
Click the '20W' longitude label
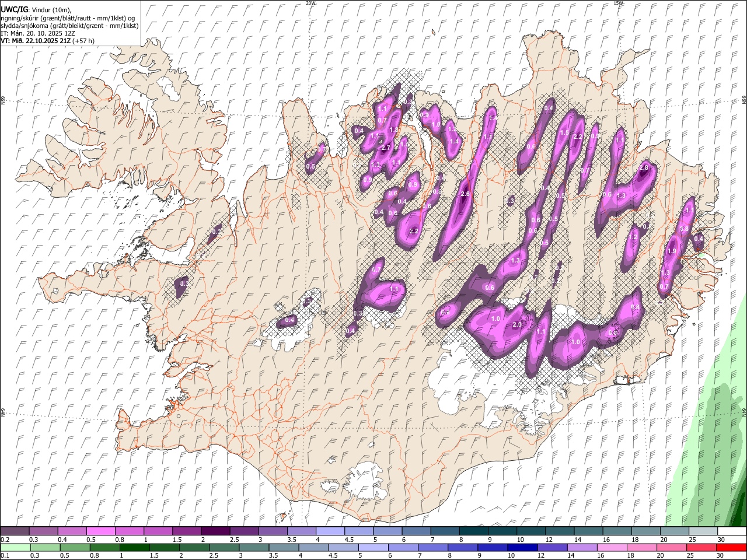[310, 3]
